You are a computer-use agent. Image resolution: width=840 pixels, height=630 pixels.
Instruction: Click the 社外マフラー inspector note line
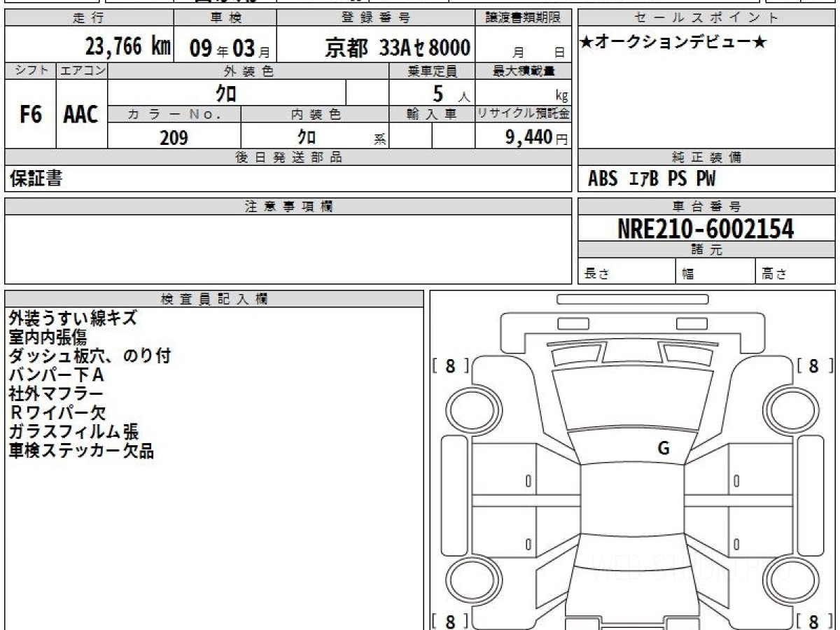(x=56, y=394)
